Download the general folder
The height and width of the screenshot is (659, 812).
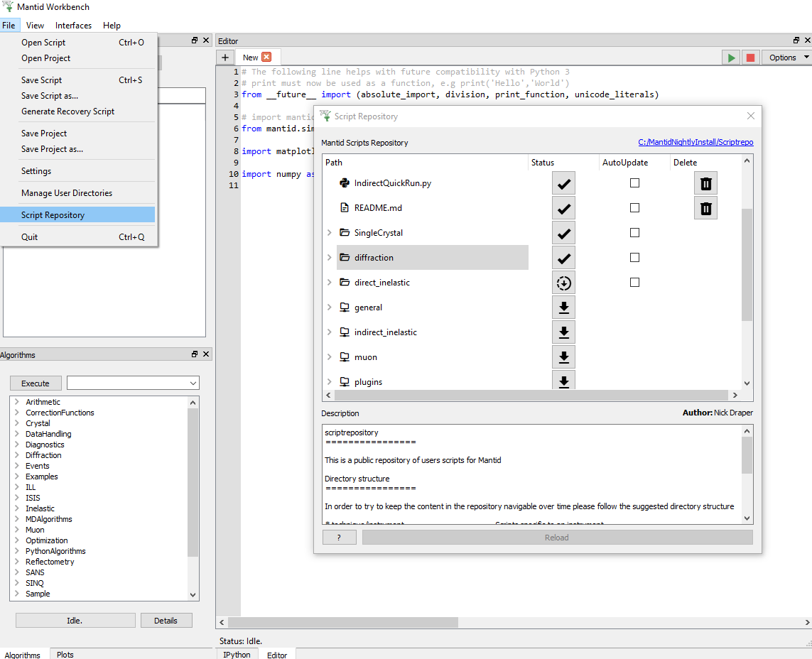pyautogui.click(x=563, y=307)
